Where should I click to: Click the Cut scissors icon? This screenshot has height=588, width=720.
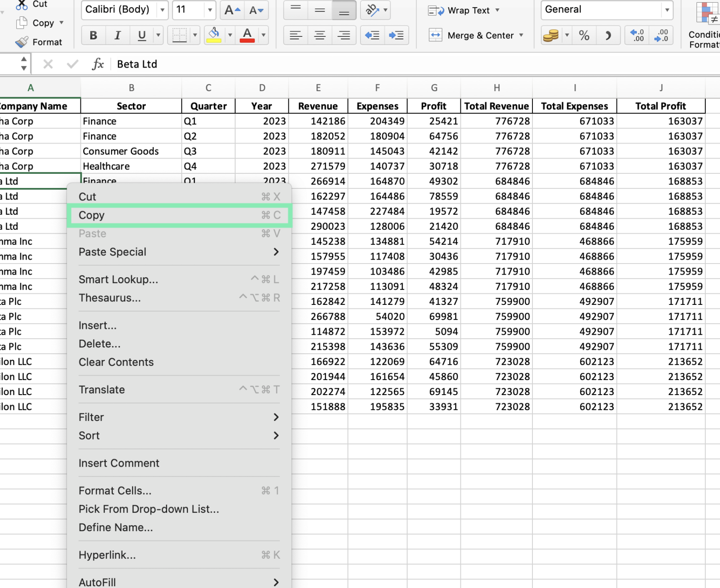[21, 4]
